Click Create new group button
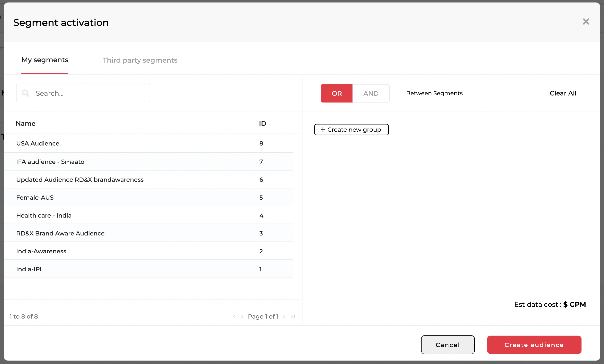This screenshot has height=364, width=604. coord(351,129)
